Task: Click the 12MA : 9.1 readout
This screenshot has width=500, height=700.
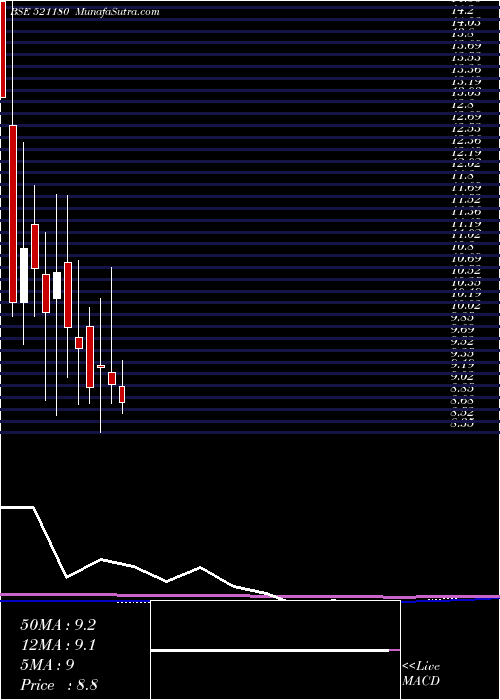Action: click(x=58, y=645)
